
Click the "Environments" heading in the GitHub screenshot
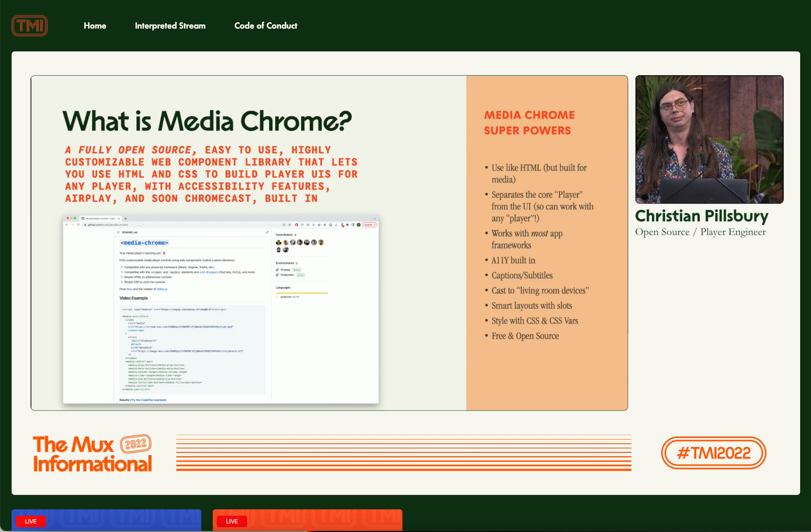tap(285, 263)
